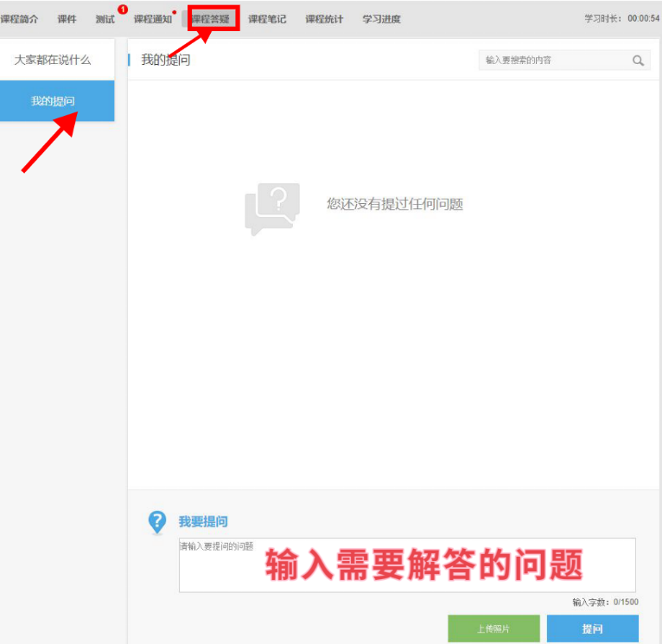This screenshot has height=644, width=662.
Task: Submit with the blue 提问 button
Action: pyautogui.click(x=592, y=628)
